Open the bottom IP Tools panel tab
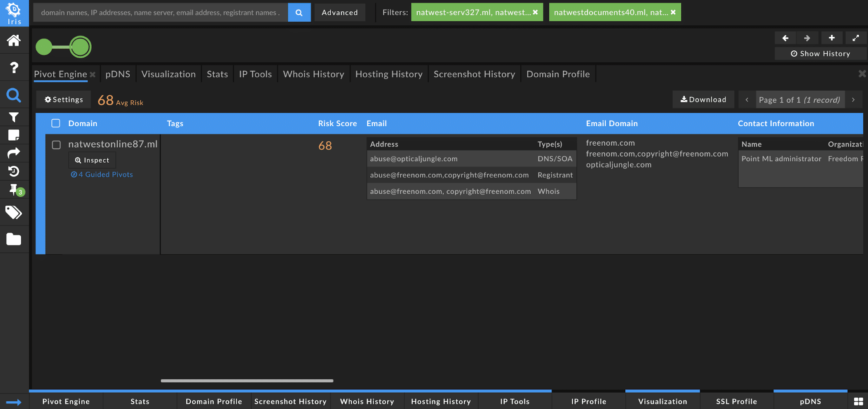Image resolution: width=868 pixels, height=409 pixels. 515,401
